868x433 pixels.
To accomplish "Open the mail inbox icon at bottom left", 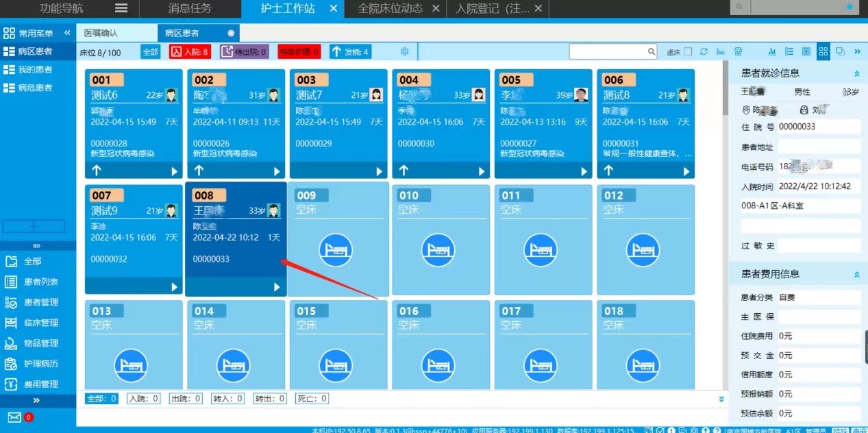I will tap(14, 417).
